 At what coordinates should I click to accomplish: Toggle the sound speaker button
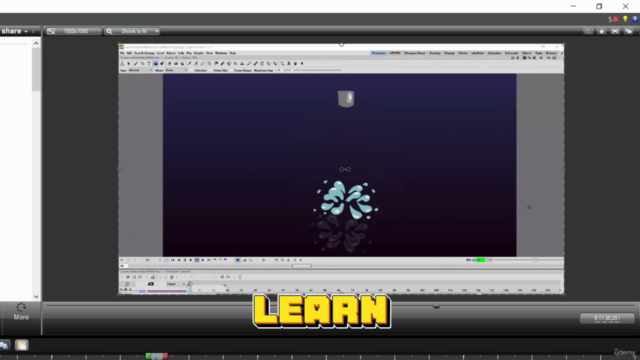coord(238,260)
